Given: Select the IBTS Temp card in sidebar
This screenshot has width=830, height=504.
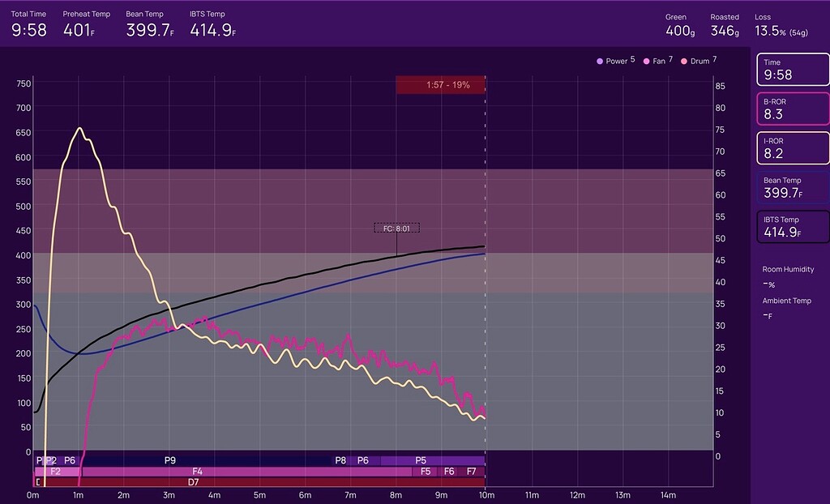Looking at the screenshot, I should (x=793, y=228).
